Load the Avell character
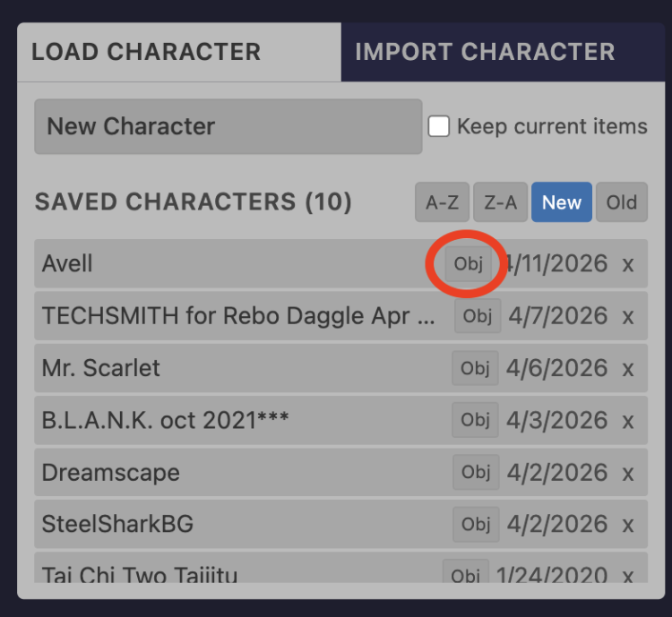 pos(179,264)
